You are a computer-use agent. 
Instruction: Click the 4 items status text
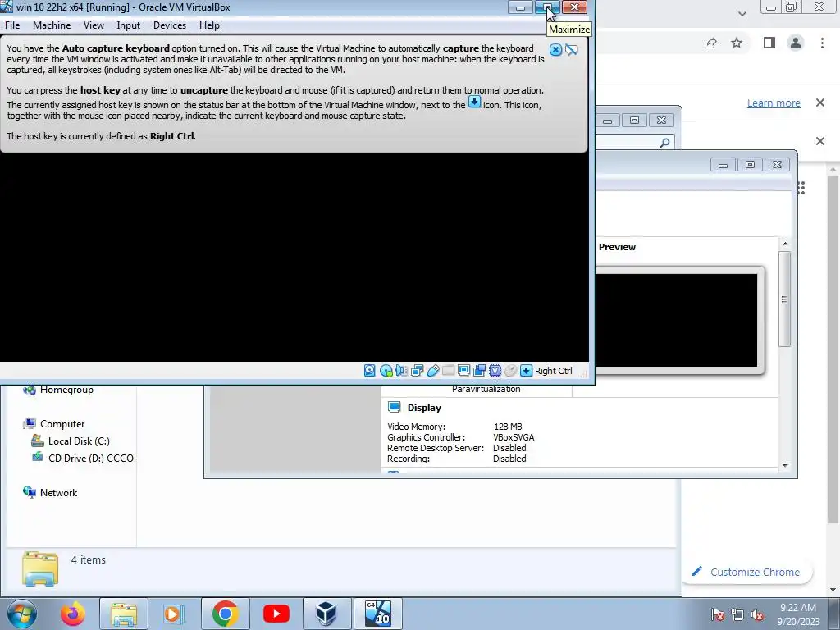[x=89, y=559]
